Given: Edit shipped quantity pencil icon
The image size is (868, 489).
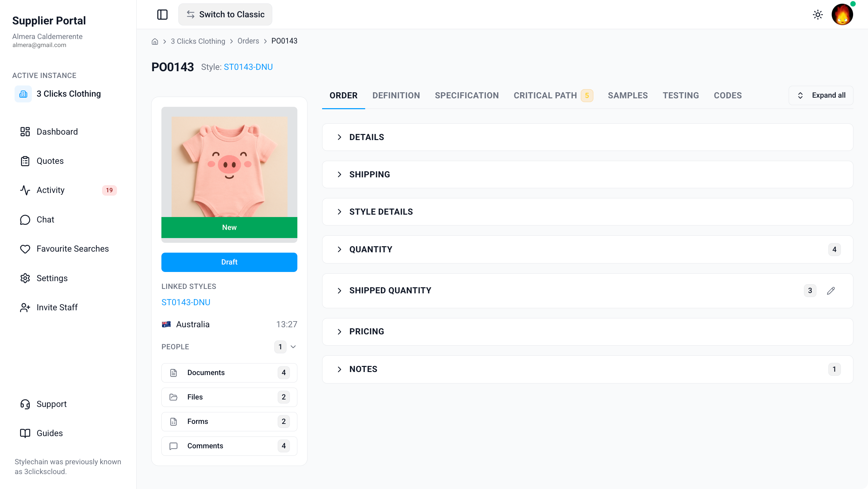Looking at the screenshot, I should (831, 291).
